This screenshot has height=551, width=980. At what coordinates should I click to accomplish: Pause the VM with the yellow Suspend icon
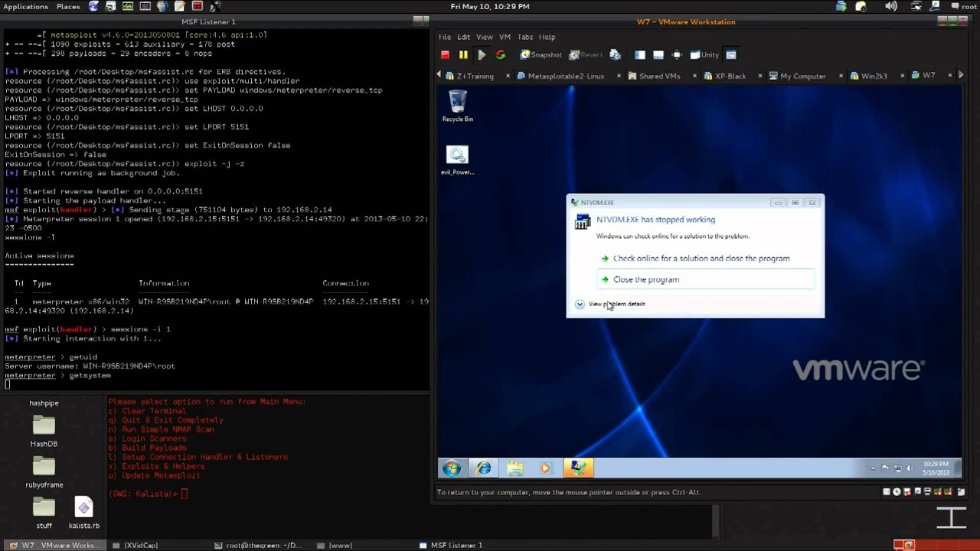pos(463,54)
